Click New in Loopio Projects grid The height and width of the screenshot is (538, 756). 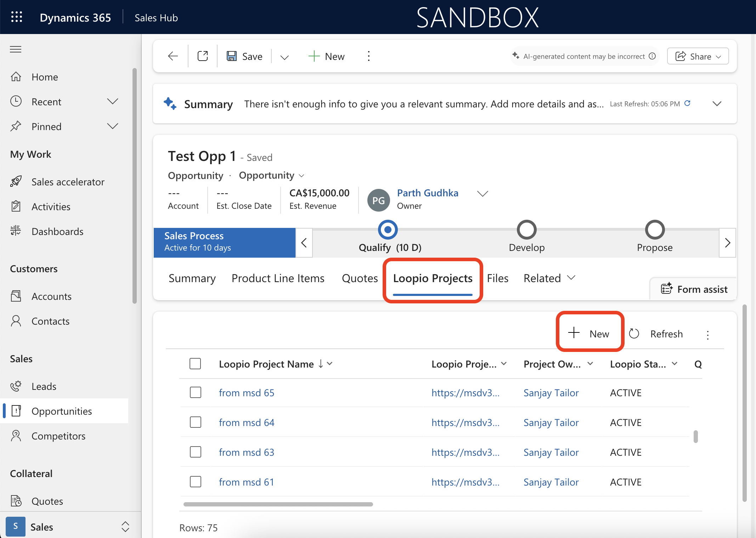tap(589, 334)
